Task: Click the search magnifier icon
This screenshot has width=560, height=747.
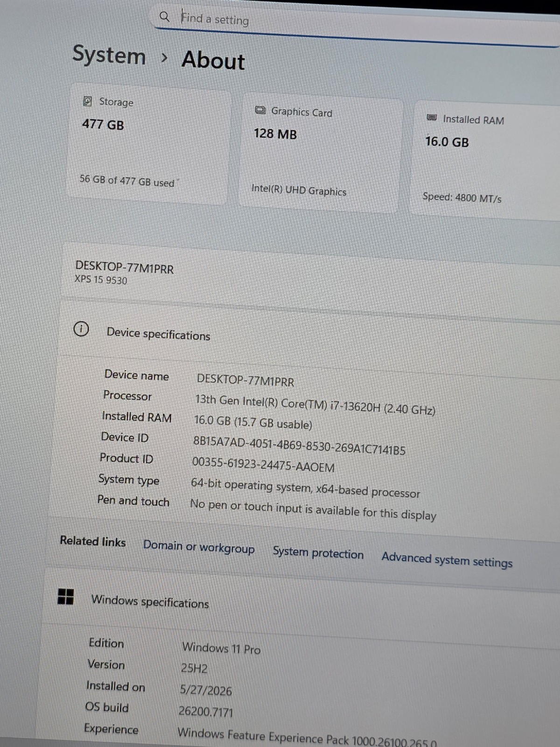Action: 164,17
